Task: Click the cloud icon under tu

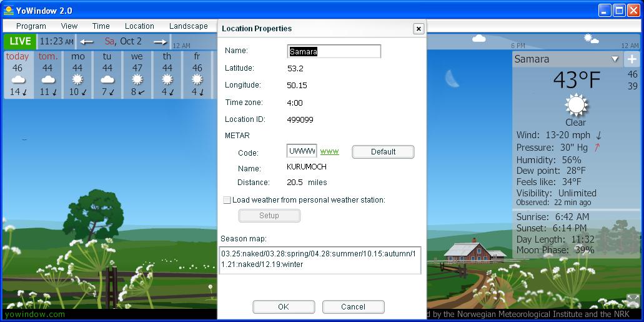Action: tap(107, 79)
